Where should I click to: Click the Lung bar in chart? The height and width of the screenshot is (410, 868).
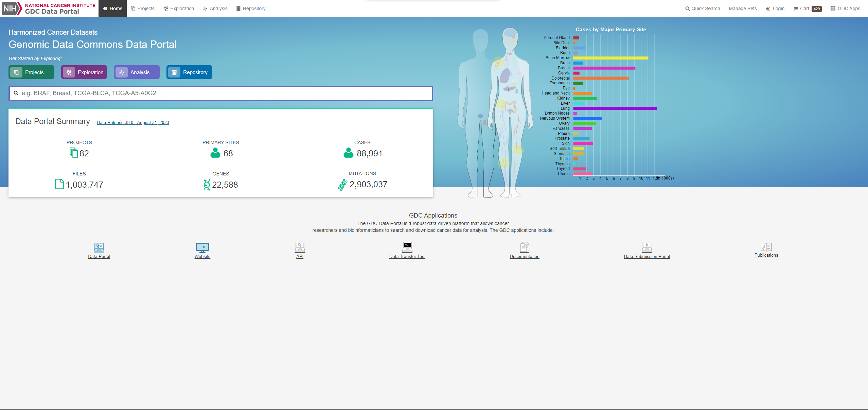615,108
